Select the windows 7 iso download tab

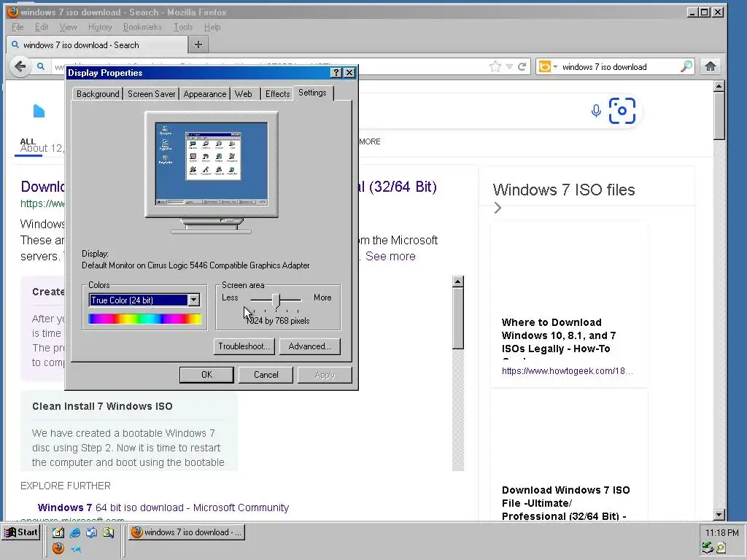click(x=97, y=44)
